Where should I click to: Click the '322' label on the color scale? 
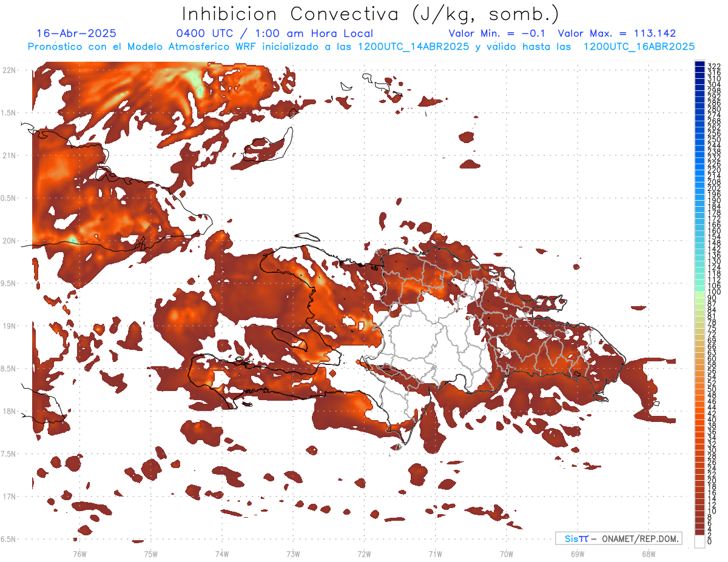714,66
